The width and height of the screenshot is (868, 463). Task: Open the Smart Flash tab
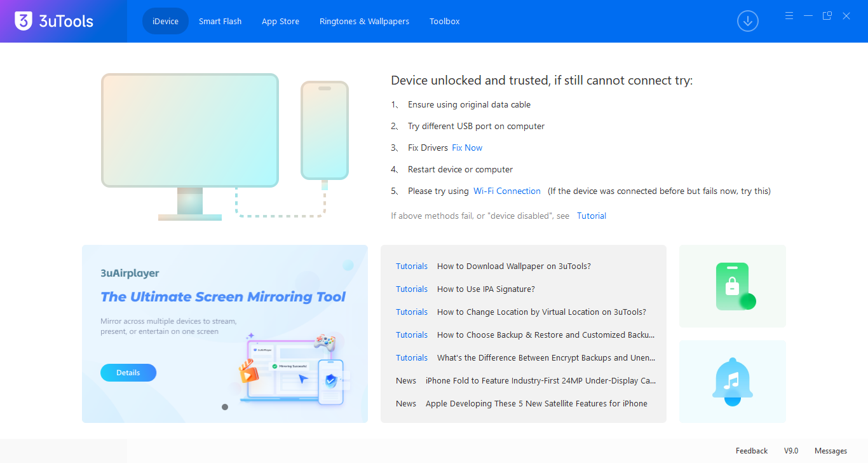click(x=220, y=21)
